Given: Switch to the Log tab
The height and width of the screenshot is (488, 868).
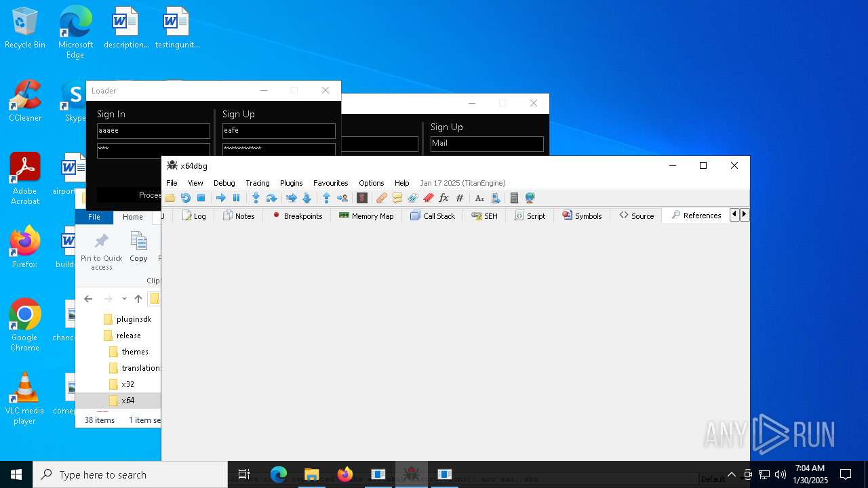Looking at the screenshot, I should click(194, 216).
